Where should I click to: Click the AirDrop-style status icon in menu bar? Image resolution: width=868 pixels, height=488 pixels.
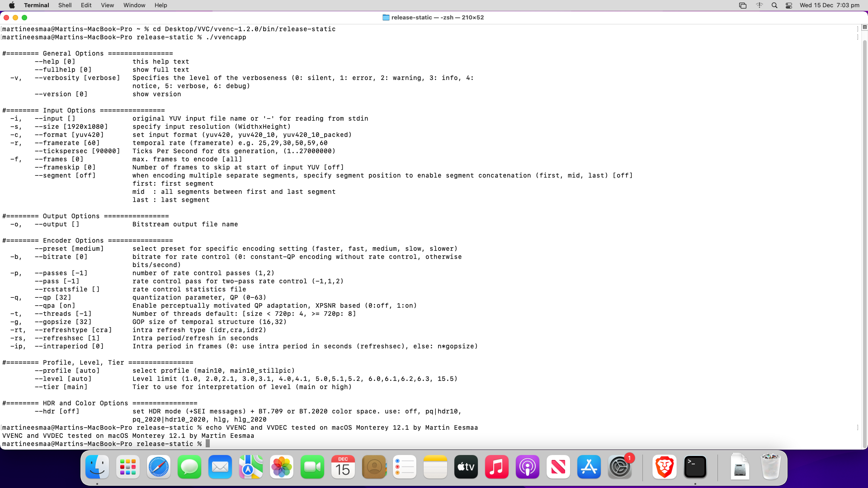[x=759, y=5]
